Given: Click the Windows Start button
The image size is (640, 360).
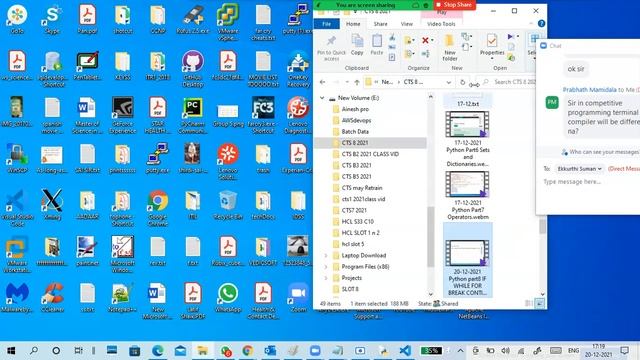Looking at the screenshot, I should click(x=11, y=351).
